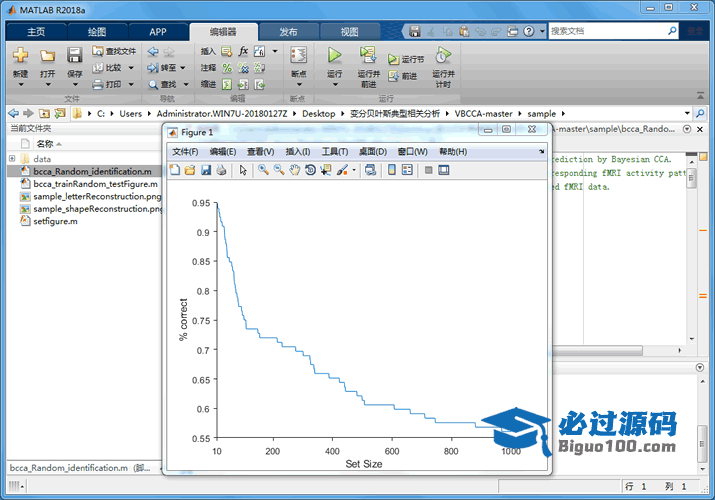Click the Insert Section icon next to 插入

pyautogui.click(x=227, y=52)
